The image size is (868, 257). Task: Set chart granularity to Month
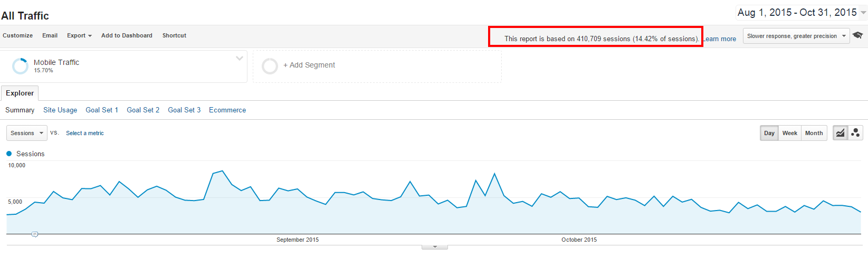pyautogui.click(x=814, y=133)
